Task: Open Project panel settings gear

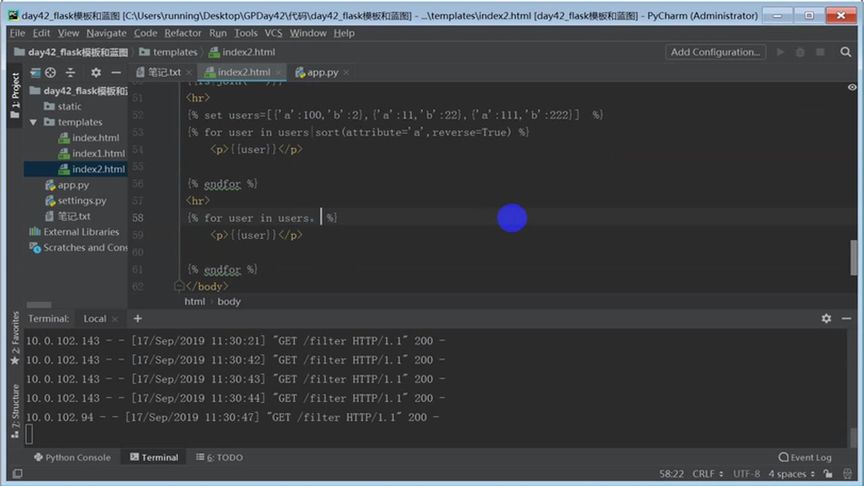Action: 96,72
